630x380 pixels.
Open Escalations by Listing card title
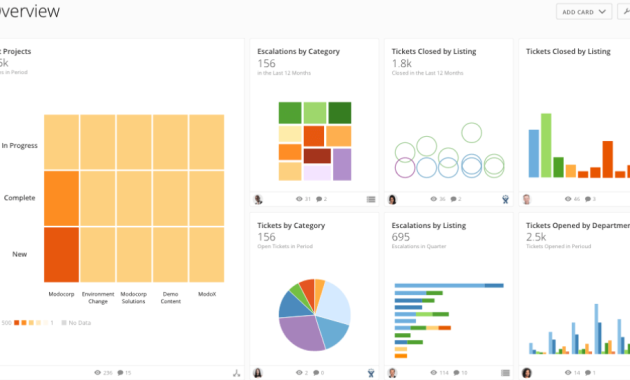point(429,225)
